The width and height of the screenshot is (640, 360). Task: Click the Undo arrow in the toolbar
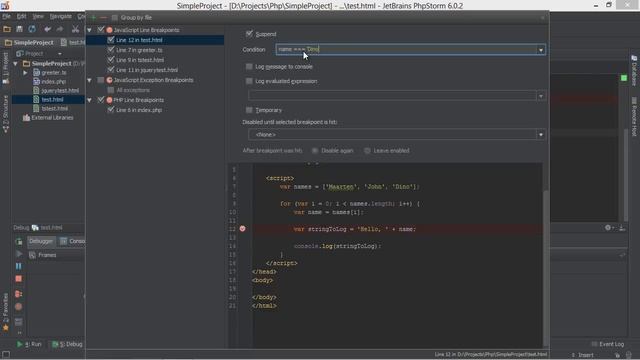[x=47, y=29]
